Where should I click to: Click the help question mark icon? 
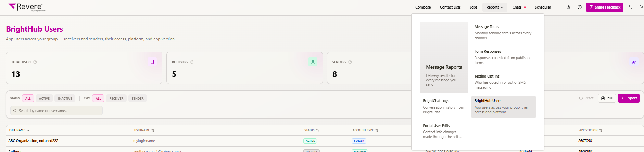pos(580,7)
